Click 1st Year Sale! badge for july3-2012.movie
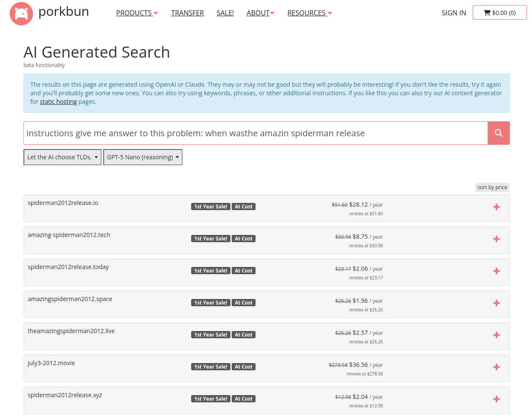The height and width of the screenshot is (416, 532). (211, 367)
